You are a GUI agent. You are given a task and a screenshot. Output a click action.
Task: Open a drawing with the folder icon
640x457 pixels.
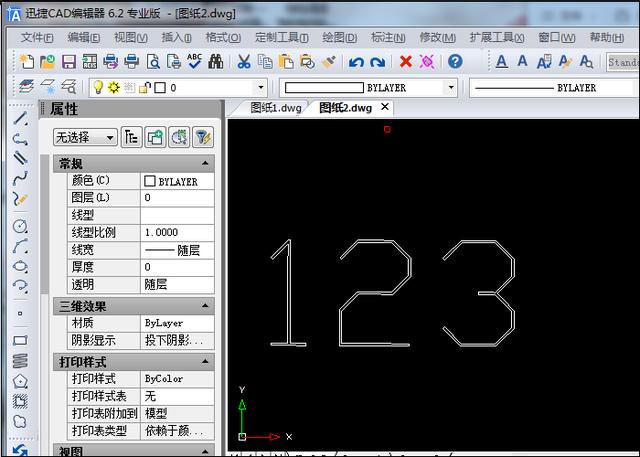pyautogui.click(x=48, y=62)
